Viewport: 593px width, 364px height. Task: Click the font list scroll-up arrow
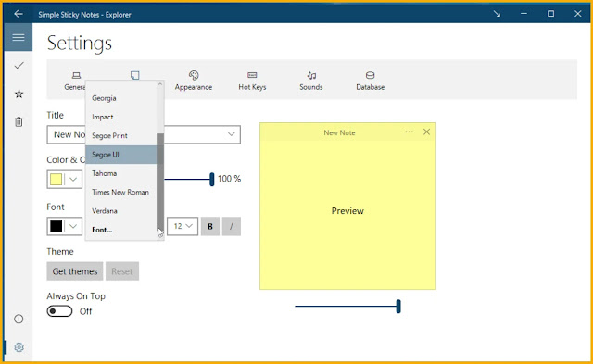click(x=160, y=84)
